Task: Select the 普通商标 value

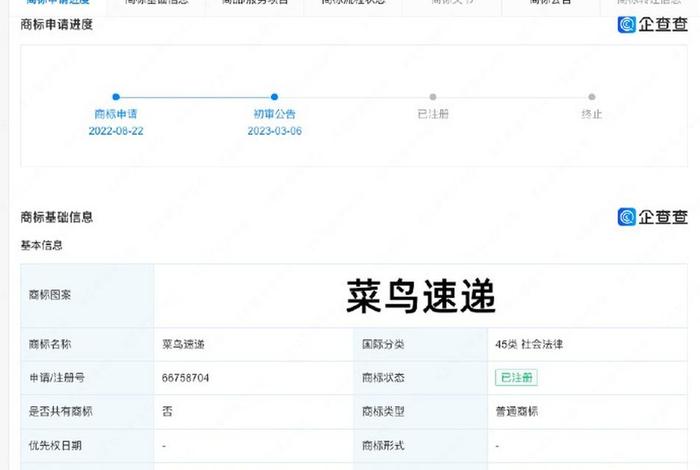Action: click(517, 411)
